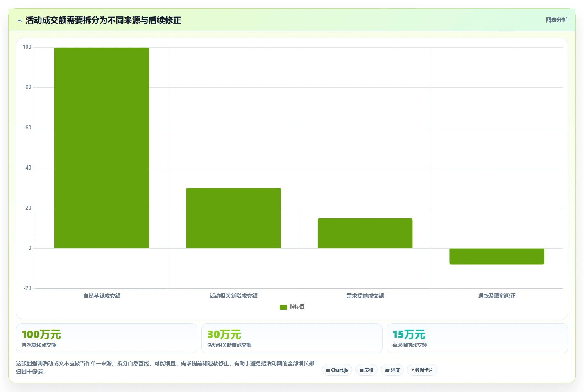This screenshot has height=392, width=584.
Task: Open the 100万元 自然基线成交额 card
Action: click(106, 338)
